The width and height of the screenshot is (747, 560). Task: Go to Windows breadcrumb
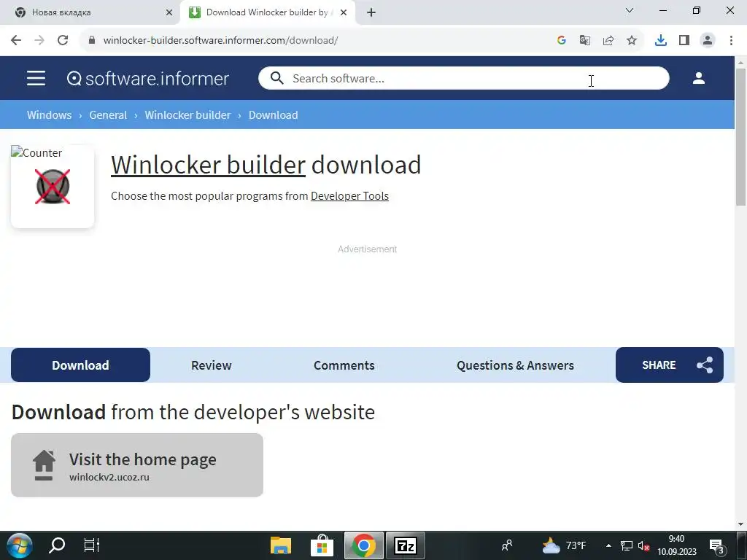tap(49, 114)
